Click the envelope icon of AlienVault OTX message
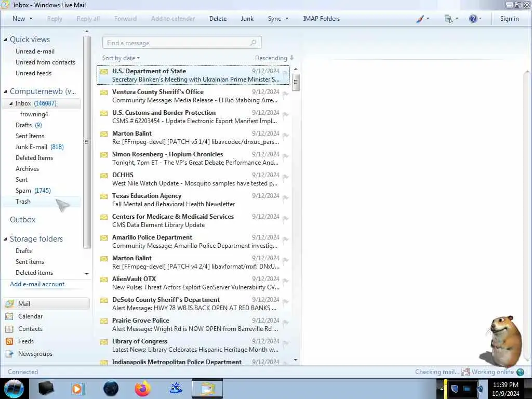 104,279
